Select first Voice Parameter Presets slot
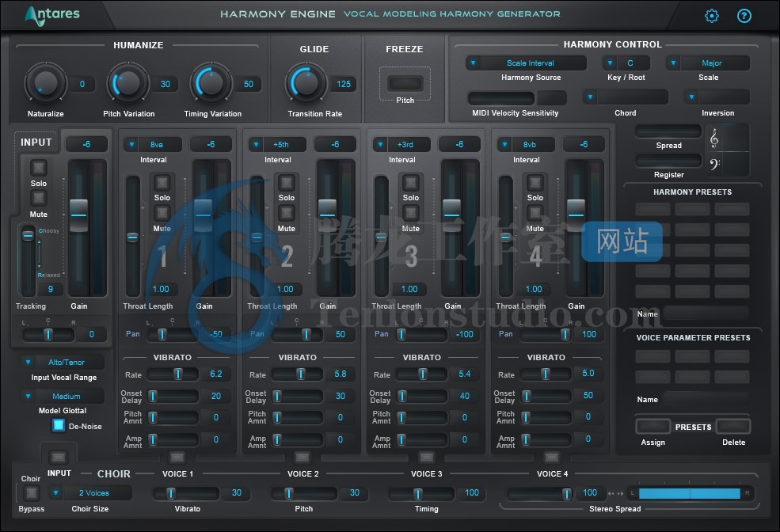This screenshot has width=780, height=532. 653,356
